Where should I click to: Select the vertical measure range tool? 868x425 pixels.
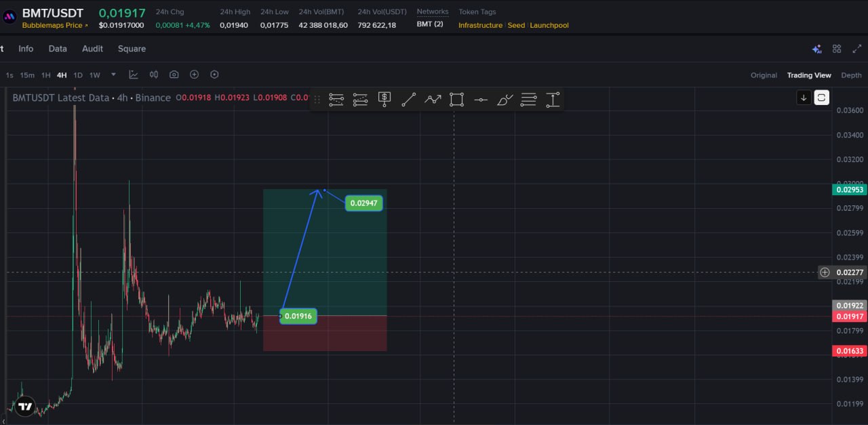553,100
